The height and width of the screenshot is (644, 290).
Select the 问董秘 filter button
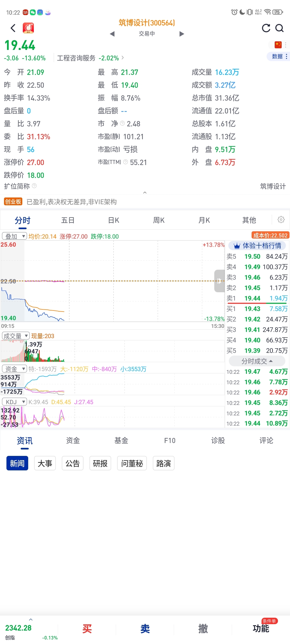click(x=132, y=463)
